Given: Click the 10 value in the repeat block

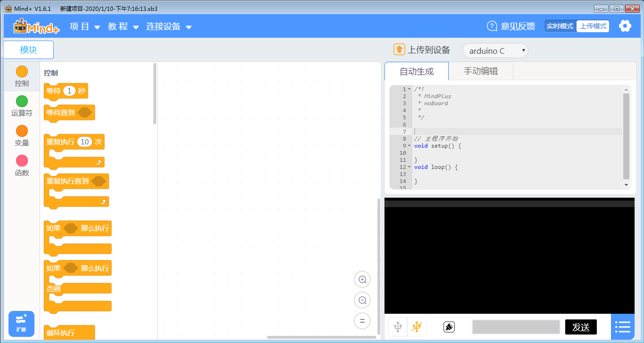Looking at the screenshot, I should (85, 142).
